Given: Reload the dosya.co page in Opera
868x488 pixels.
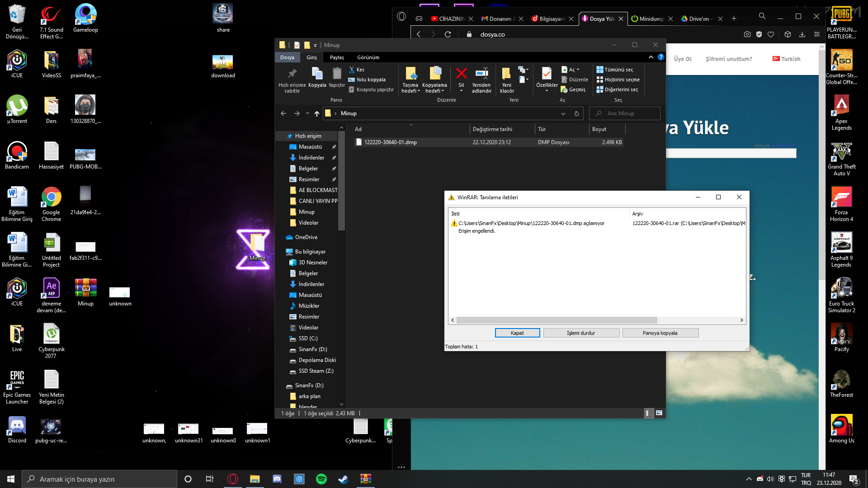Looking at the screenshot, I should coord(448,34).
